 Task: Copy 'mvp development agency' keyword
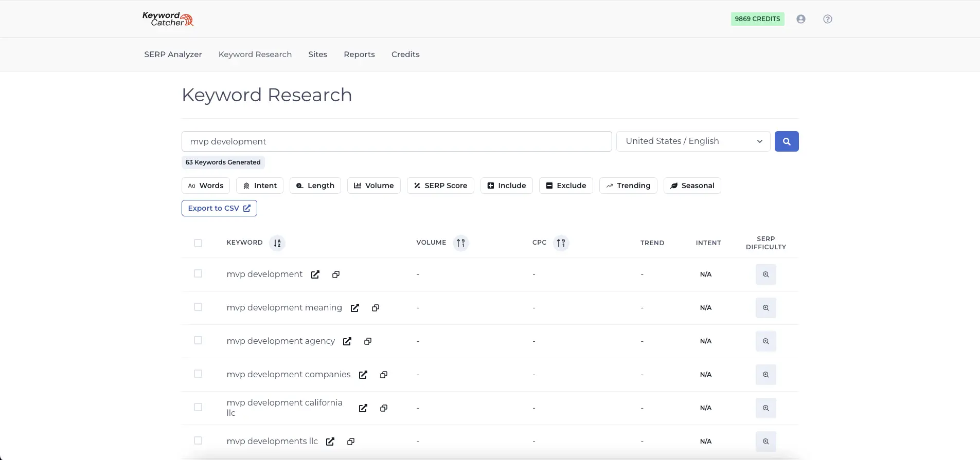[368, 341]
